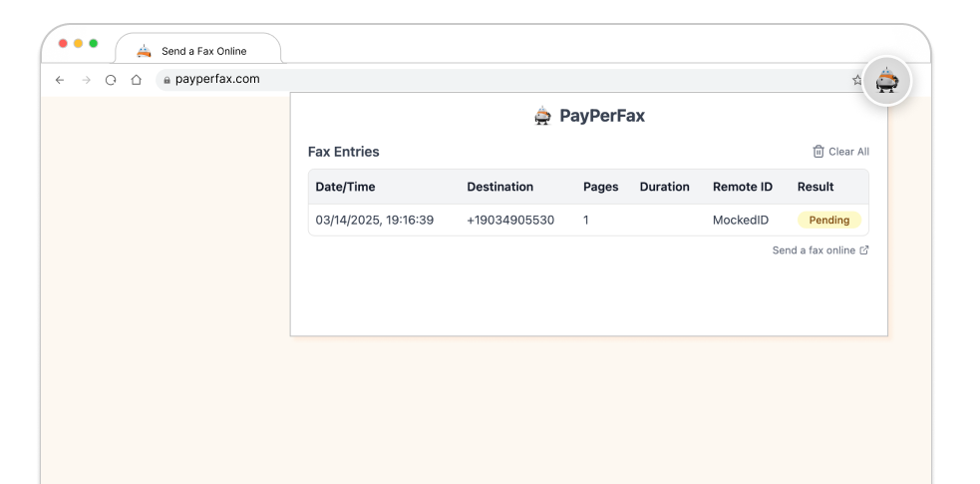Click the Destination column header
This screenshot has height=484, width=980.
(500, 187)
